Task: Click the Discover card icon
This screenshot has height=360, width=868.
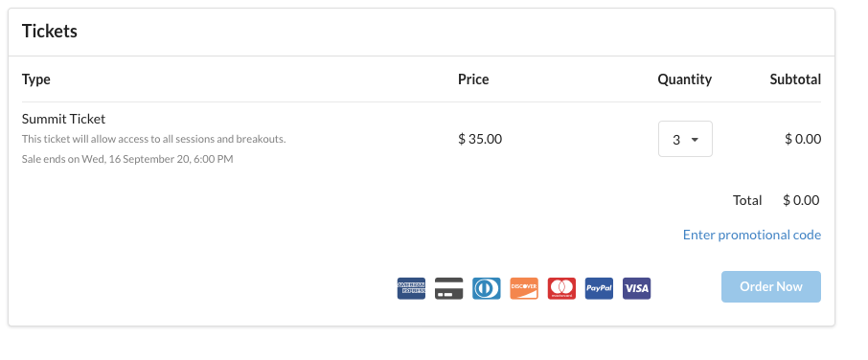Action: tap(524, 288)
